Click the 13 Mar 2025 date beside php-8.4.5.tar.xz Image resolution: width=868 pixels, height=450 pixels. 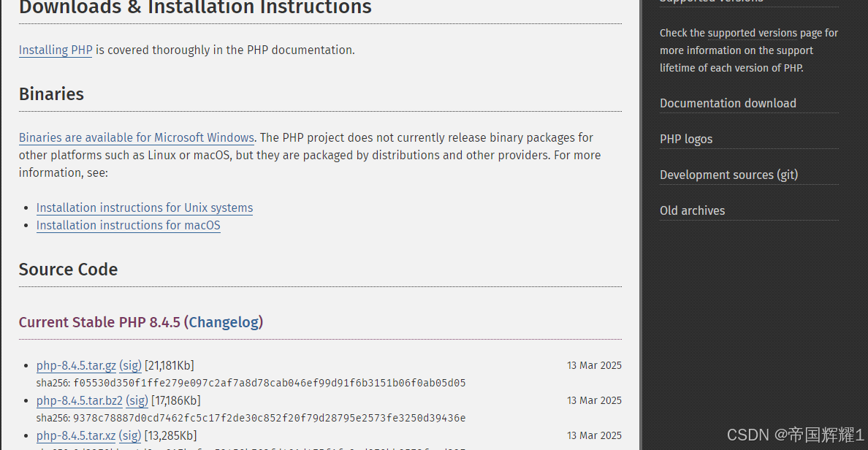coord(594,436)
